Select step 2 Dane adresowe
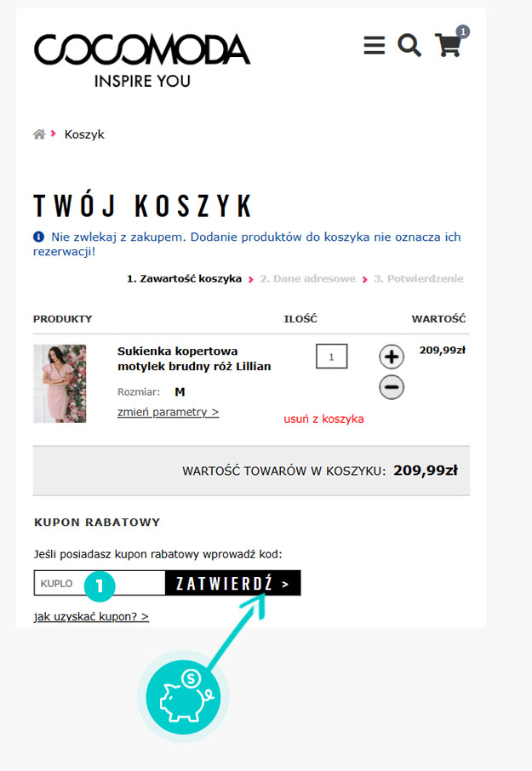The width and height of the screenshot is (532, 771). pos(308,279)
